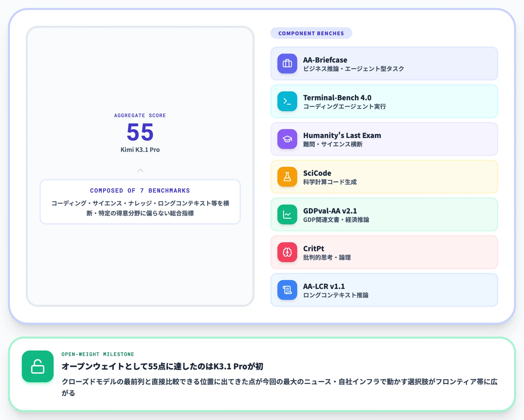
Task: Click the subtitle 難問・サイエンス横断
Action: [333, 144]
